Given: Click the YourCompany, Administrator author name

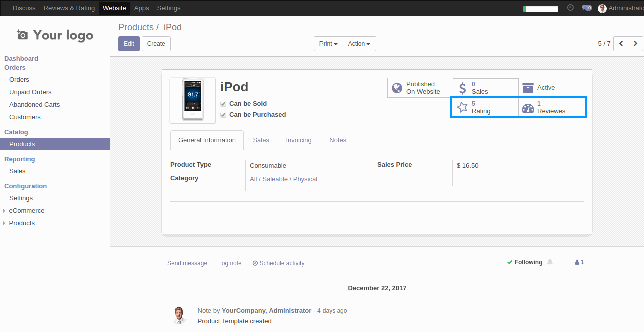Looking at the screenshot, I should pos(266,311).
